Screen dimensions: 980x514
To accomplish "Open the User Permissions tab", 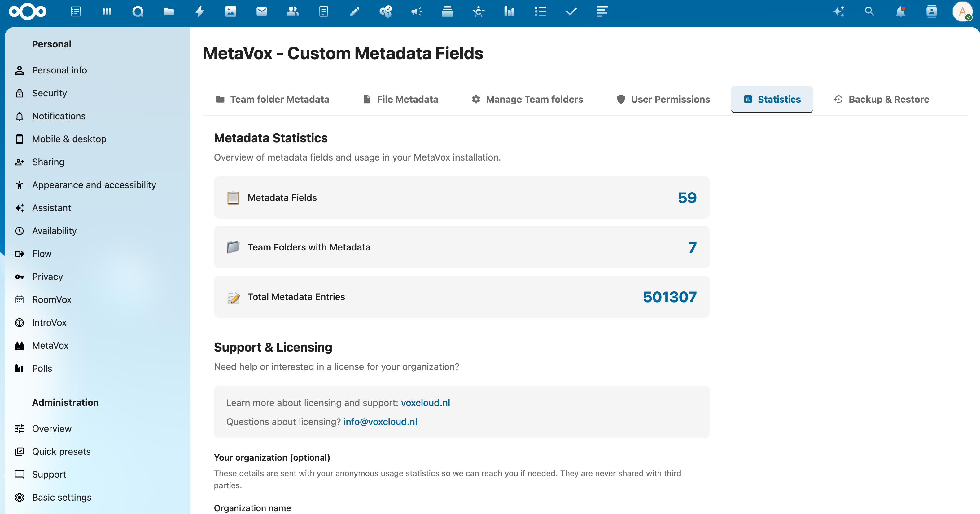I will (x=663, y=100).
